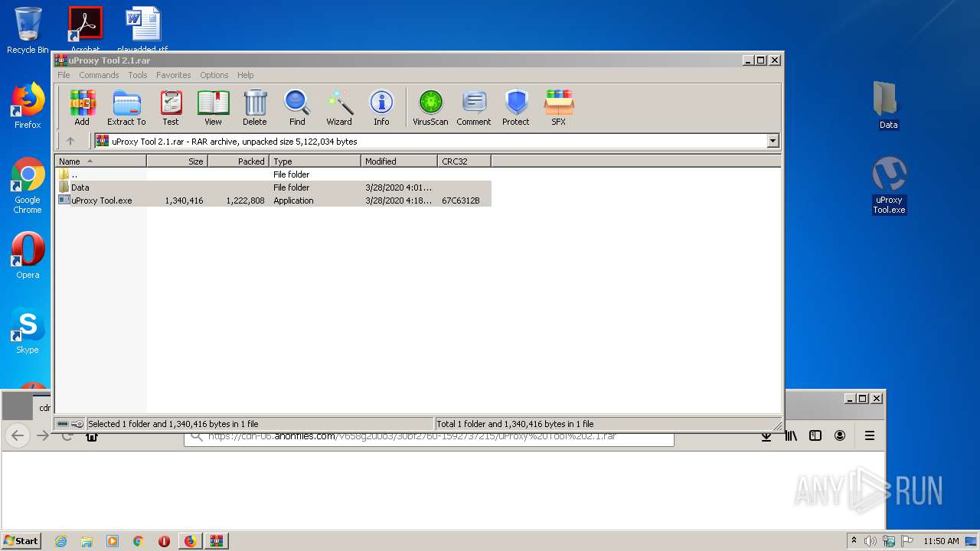Open the Extract To tool
The image size is (980, 551).
click(x=126, y=107)
